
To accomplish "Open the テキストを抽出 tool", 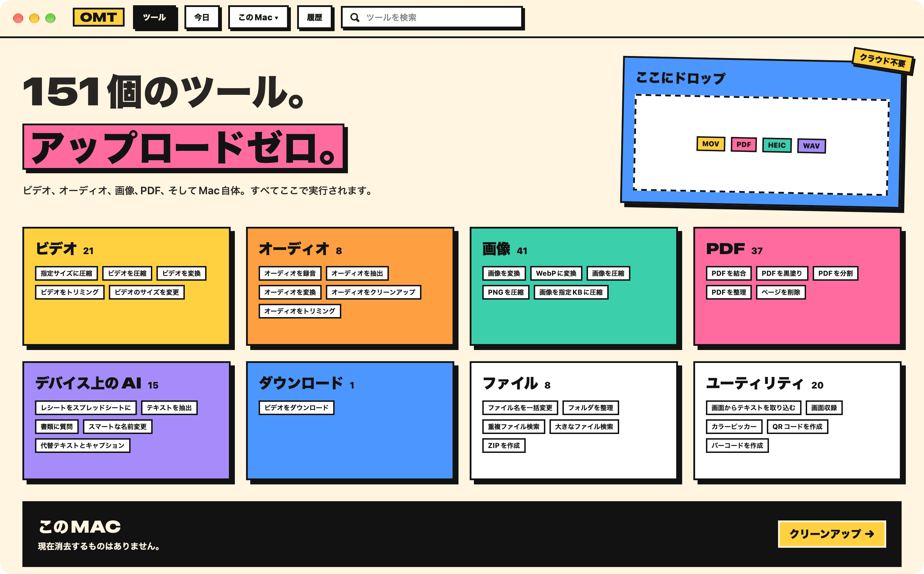I will pos(169,408).
